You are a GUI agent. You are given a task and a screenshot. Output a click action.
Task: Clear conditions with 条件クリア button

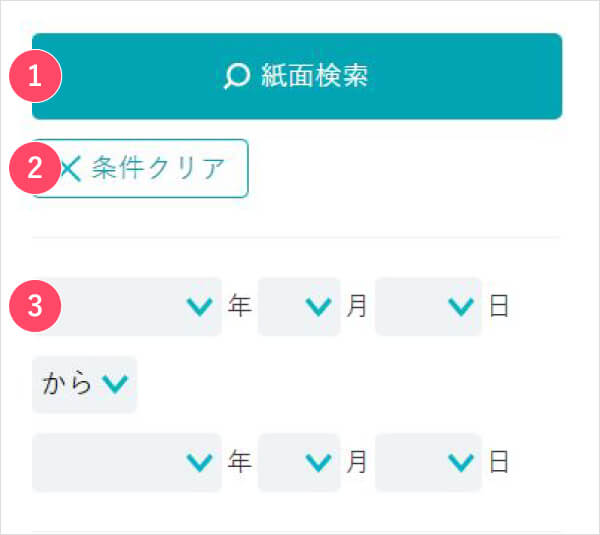(x=140, y=168)
